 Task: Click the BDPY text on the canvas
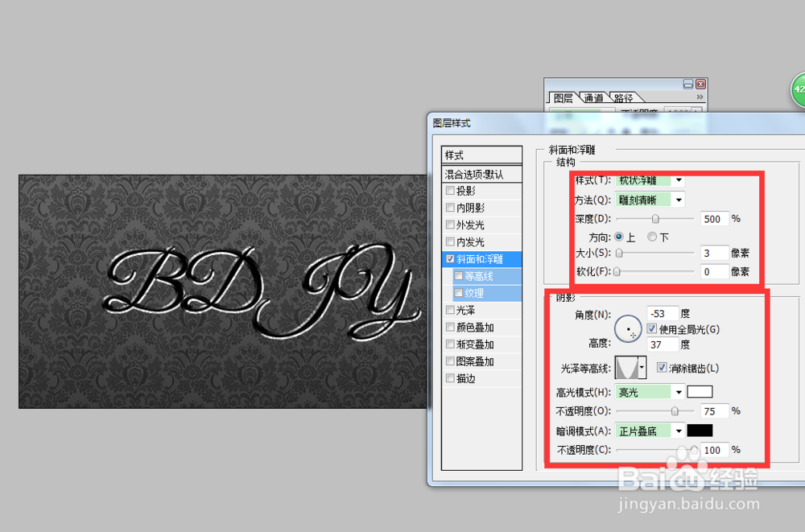tap(262, 291)
